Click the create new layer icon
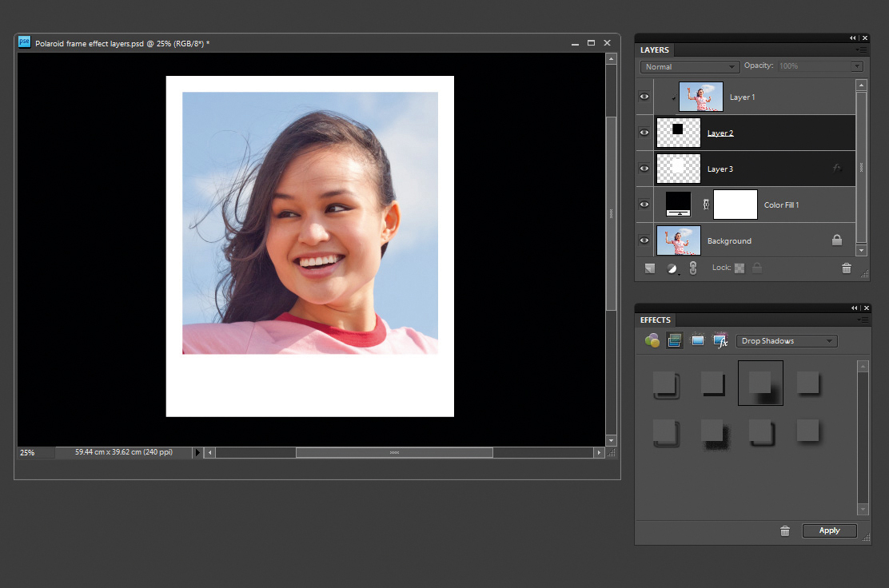This screenshot has height=588, width=889. (650, 268)
